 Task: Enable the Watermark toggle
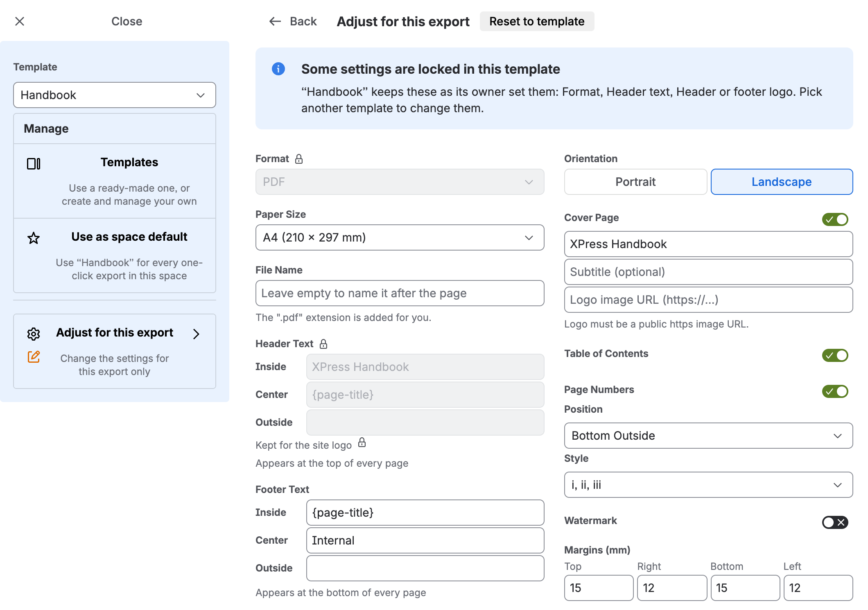click(835, 522)
